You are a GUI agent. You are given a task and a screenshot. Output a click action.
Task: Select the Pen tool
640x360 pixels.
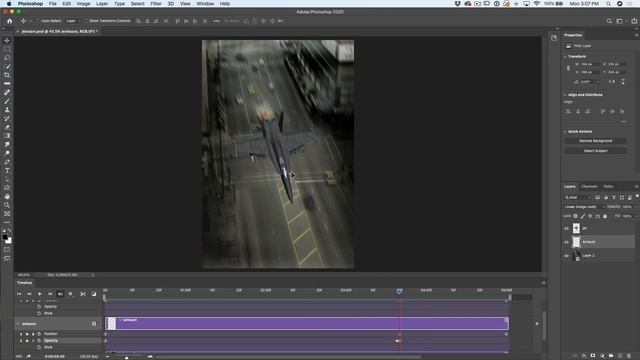point(7,162)
